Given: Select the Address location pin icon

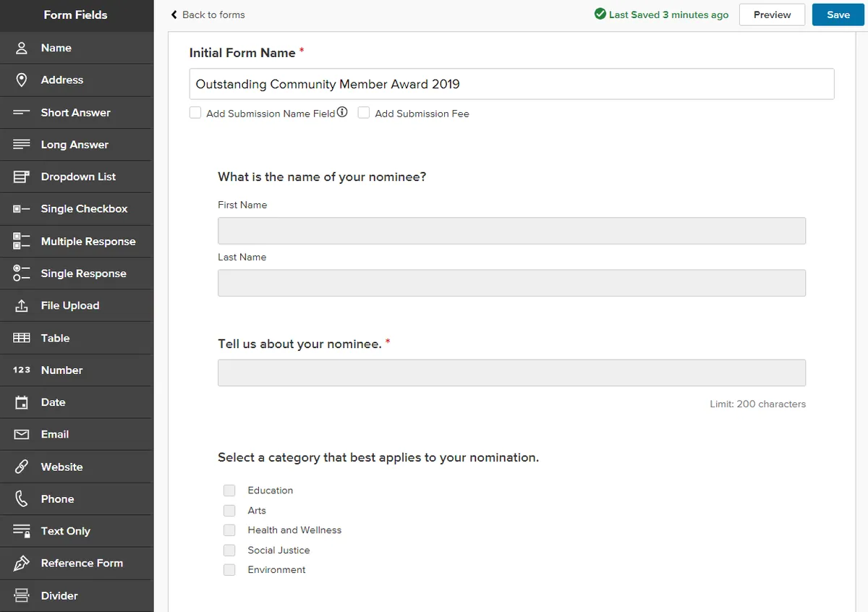Looking at the screenshot, I should [x=22, y=80].
